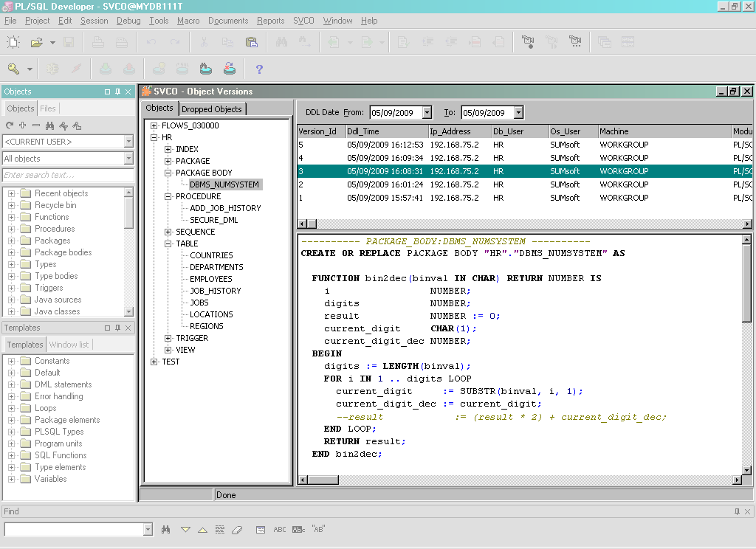Click the Record macro camera icon
756x549 pixels.
527,42
